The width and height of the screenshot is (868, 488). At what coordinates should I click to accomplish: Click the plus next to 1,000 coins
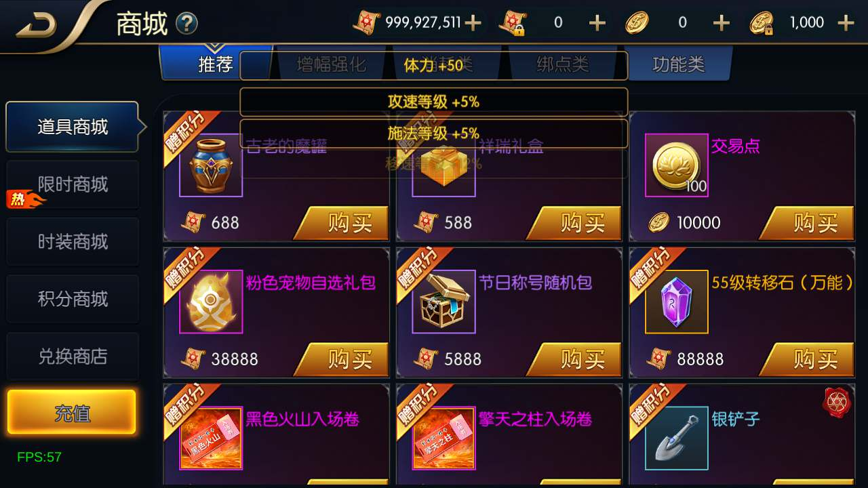[x=846, y=23]
